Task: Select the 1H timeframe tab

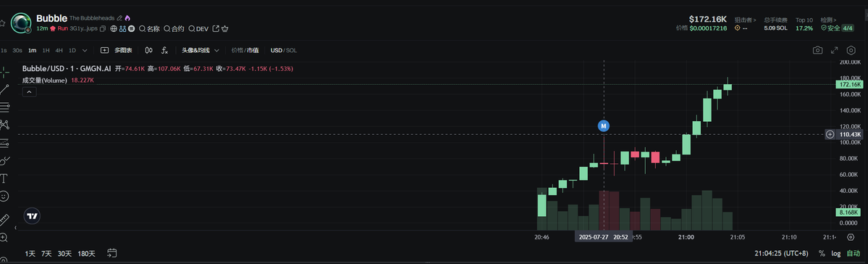Action: [x=46, y=51]
